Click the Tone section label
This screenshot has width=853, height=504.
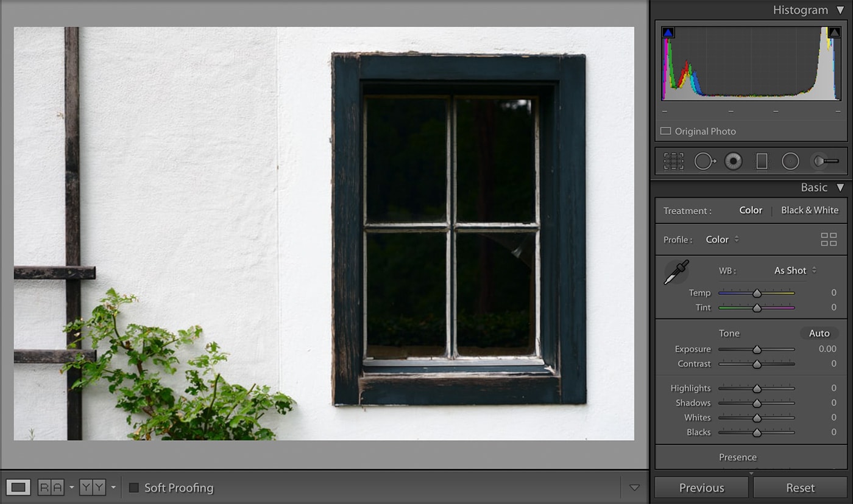point(729,333)
